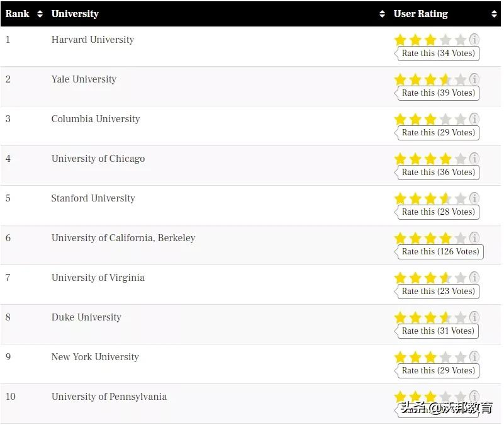Select the University of Pennsylvania row name

coord(109,397)
